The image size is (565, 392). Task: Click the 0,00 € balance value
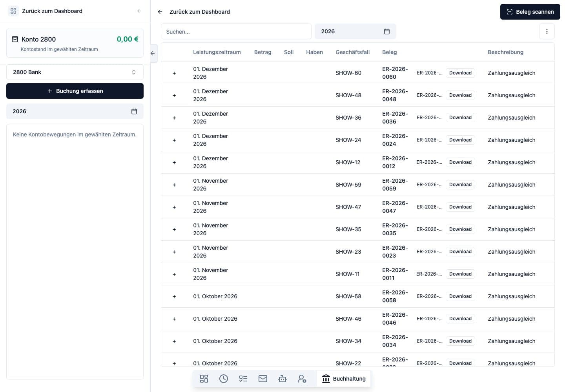pyautogui.click(x=128, y=39)
